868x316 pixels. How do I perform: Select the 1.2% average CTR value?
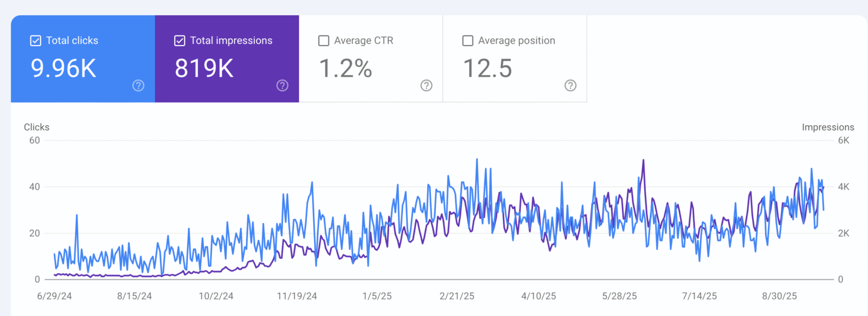[x=345, y=68]
